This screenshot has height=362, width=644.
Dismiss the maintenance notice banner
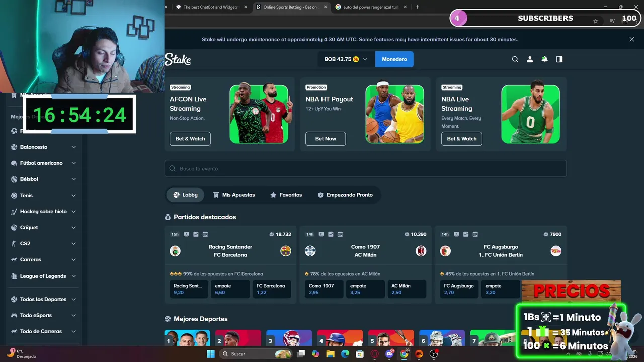pos(632,39)
